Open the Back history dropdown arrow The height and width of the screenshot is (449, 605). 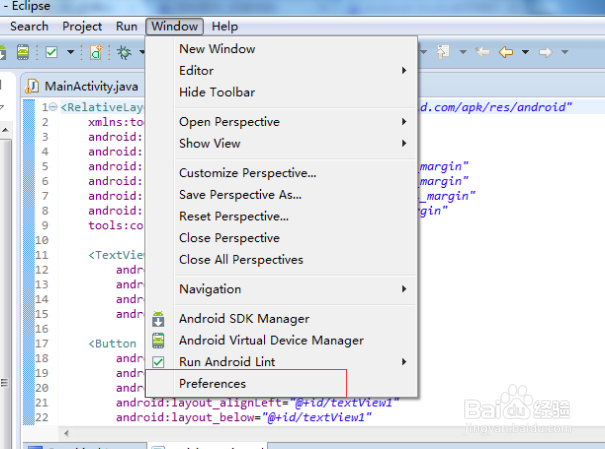point(525,52)
